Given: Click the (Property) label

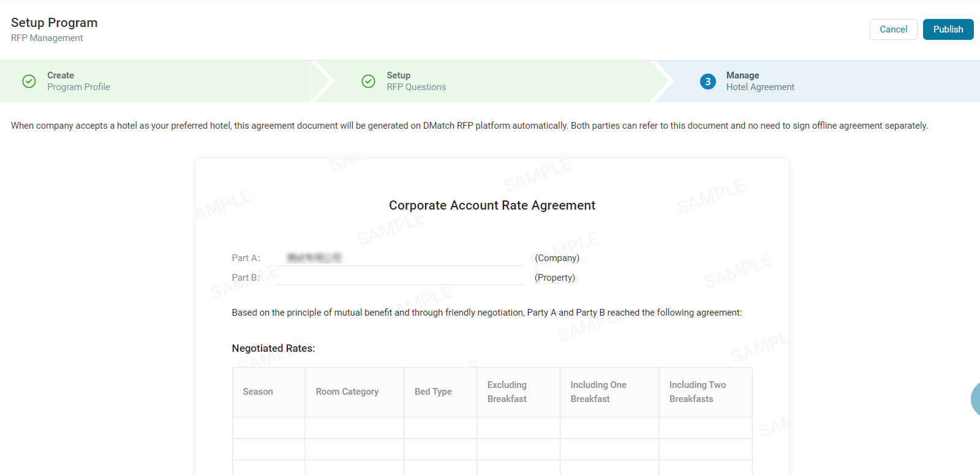Looking at the screenshot, I should tap(555, 278).
